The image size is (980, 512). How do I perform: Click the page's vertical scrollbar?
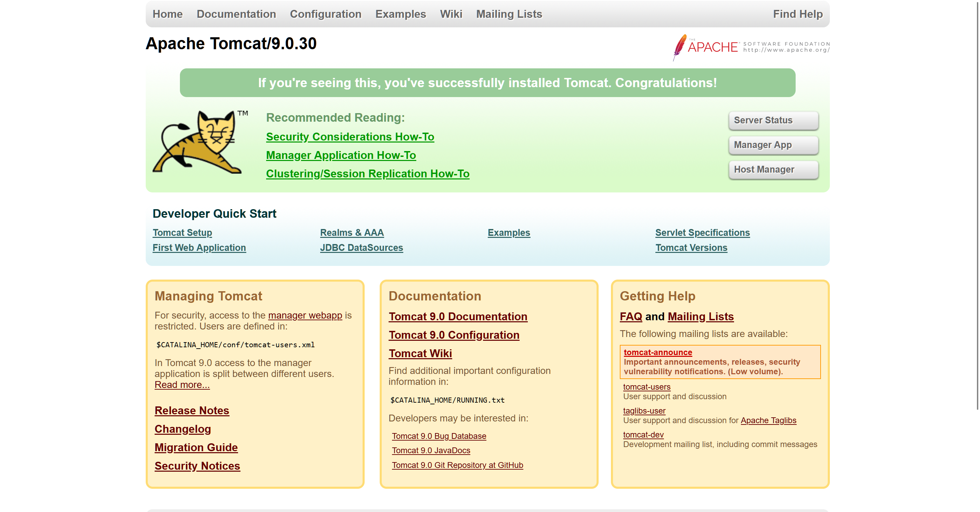pyautogui.click(x=977, y=205)
